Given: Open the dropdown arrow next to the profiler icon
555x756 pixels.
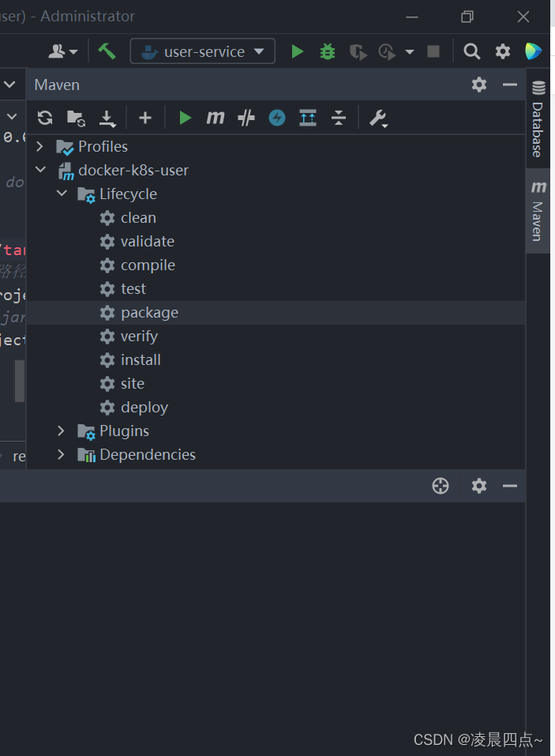Looking at the screenshot, I should pos(410,51).
